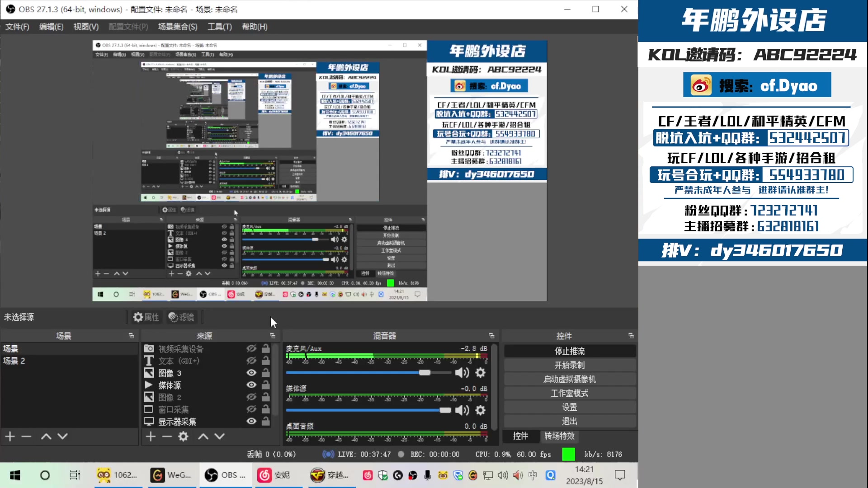Click the 退出 exit button
This screenshot has height=488, width=868.
tap(570, 421)
